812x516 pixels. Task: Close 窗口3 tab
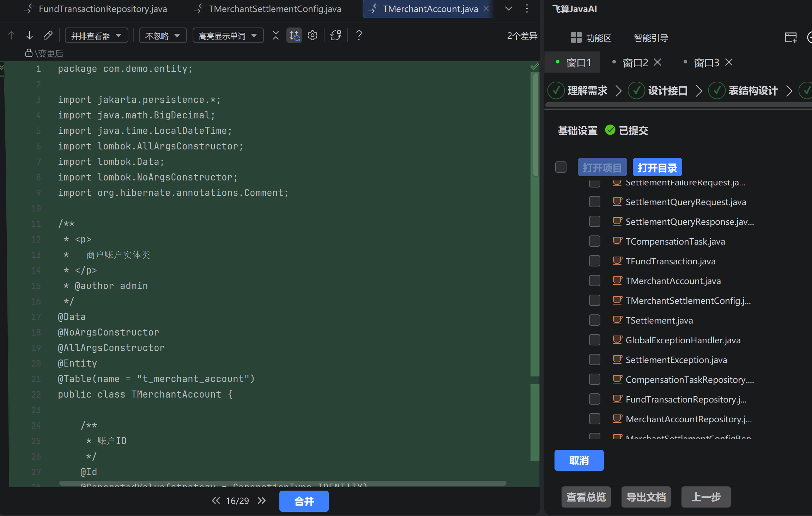pos(729,62)
